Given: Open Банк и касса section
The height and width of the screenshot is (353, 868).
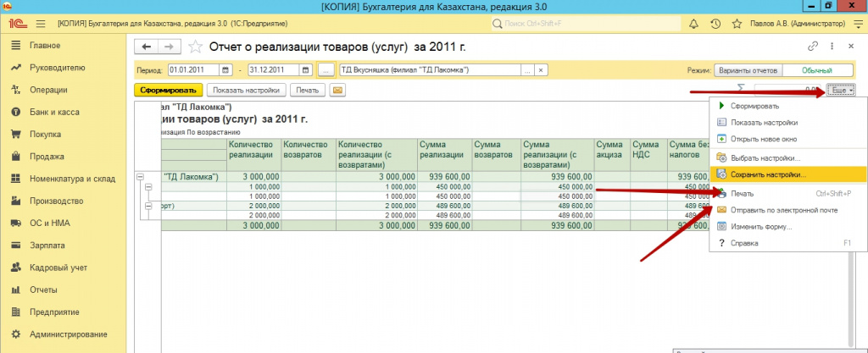Looking at the screenshot, I should pos(63,112).
